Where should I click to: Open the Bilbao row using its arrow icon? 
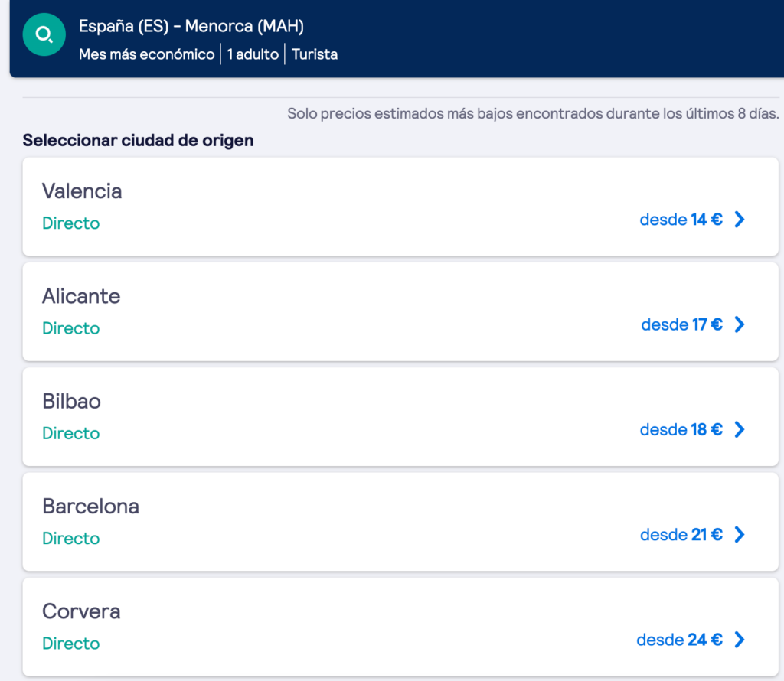pos(739,429)
